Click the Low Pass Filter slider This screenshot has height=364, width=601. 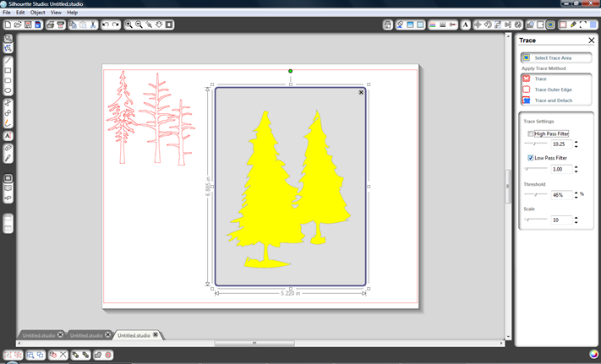[535, 168]
